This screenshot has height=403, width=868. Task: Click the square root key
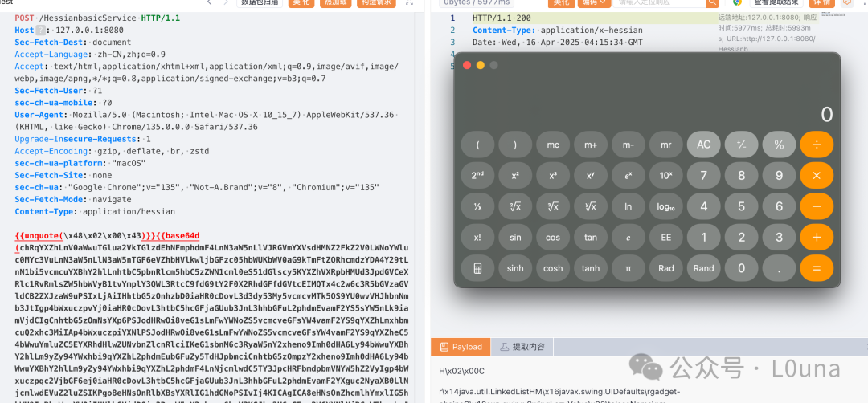click(515, 206)
